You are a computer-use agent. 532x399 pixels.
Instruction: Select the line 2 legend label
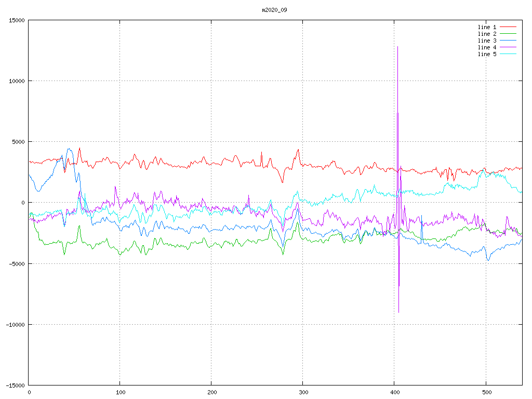[x=487, y=34]
